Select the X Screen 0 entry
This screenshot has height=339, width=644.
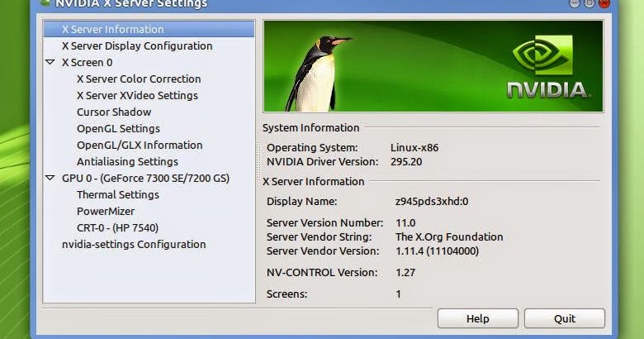[x=87, y=63]
